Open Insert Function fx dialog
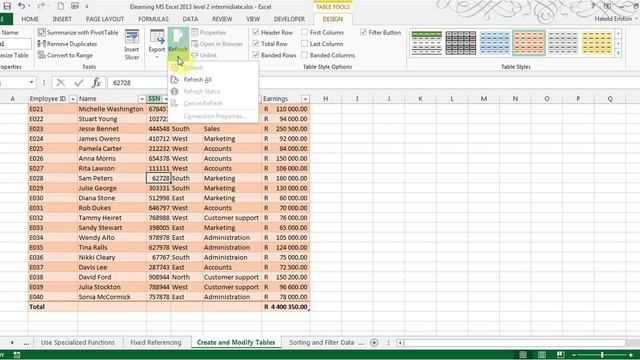The image size is (640, 360). pos(96,82)
